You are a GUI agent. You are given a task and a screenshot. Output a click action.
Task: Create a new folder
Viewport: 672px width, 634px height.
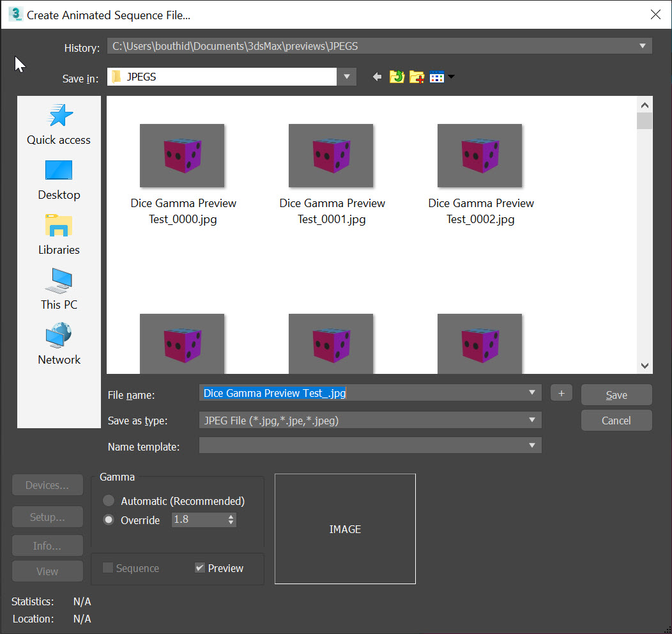click(x=417, y=76)
